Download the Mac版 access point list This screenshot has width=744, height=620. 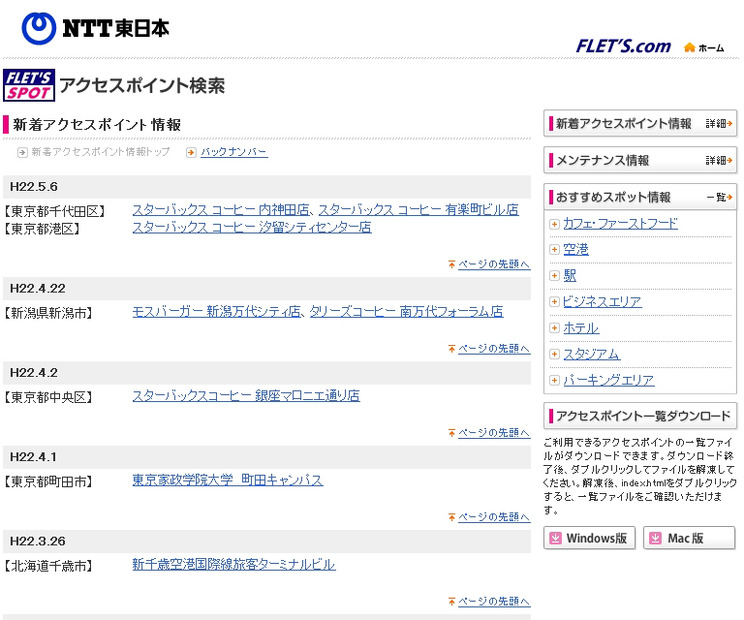689,538
